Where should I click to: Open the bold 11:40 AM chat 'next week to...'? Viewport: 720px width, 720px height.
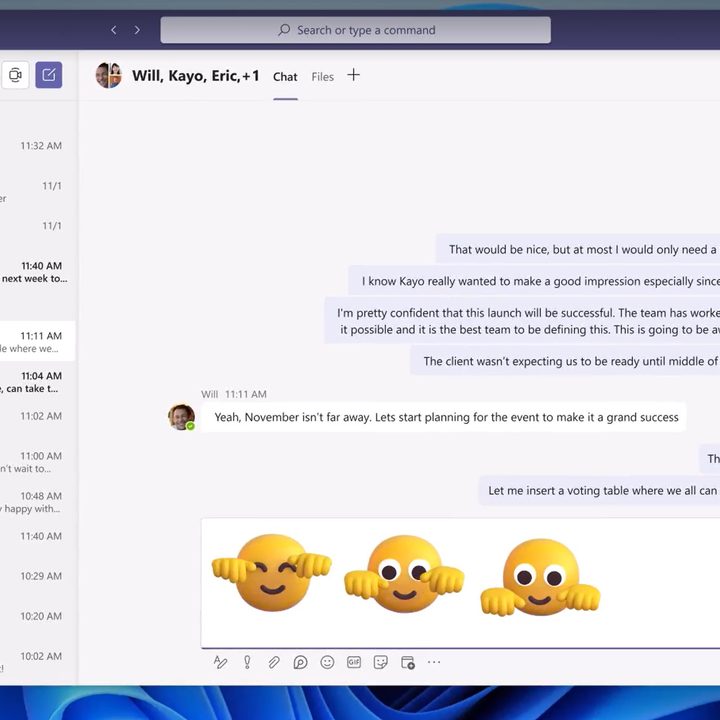tap(38, 272)
